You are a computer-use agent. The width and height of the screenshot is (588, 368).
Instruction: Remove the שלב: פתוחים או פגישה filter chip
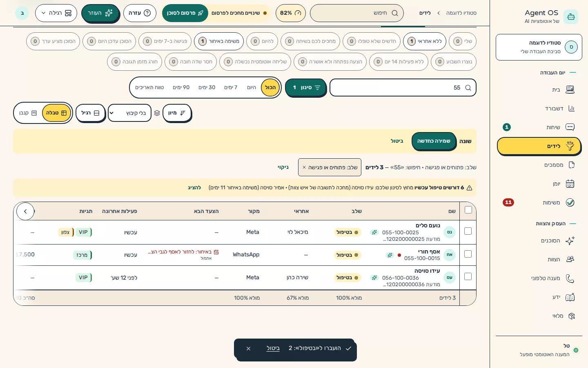pyautogui.click(x=304, y=167)
